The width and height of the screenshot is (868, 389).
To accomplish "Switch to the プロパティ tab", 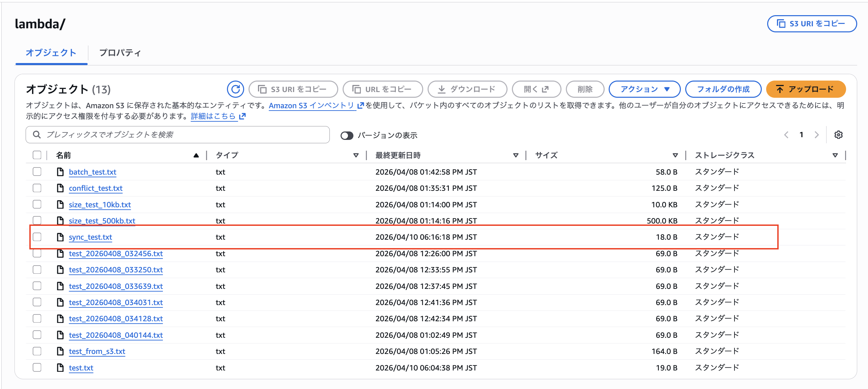I will (120, 53).
